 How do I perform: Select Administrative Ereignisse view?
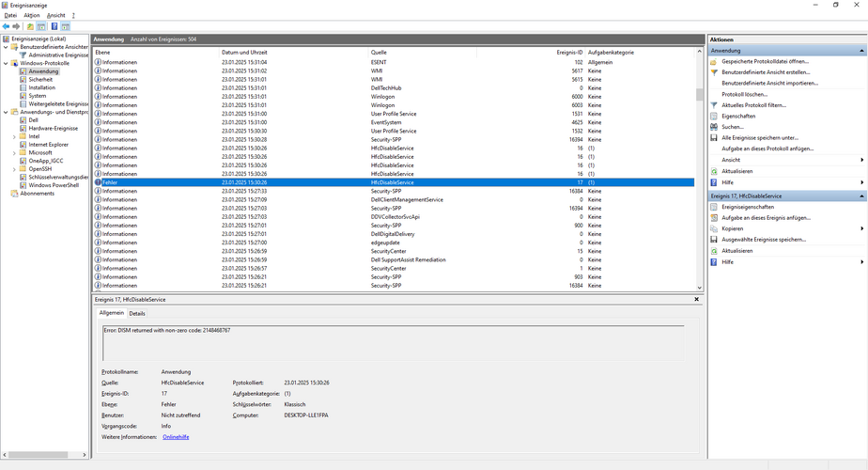[x=58, y=55]
